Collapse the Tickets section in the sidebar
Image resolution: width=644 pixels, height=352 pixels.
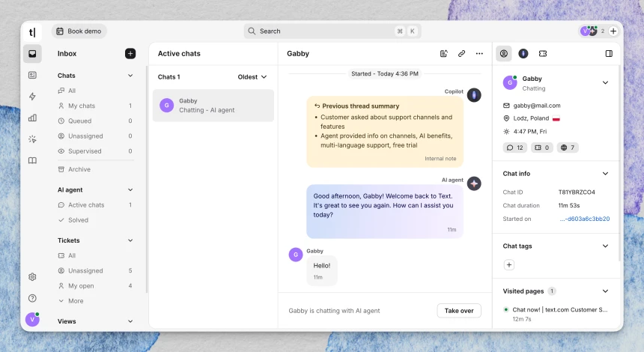pos(130,240)
